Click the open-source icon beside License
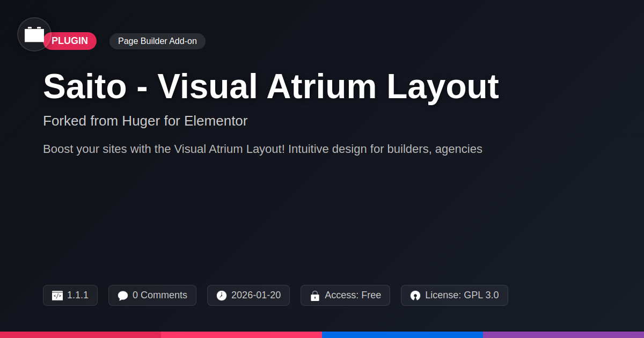 click(415, 296)
